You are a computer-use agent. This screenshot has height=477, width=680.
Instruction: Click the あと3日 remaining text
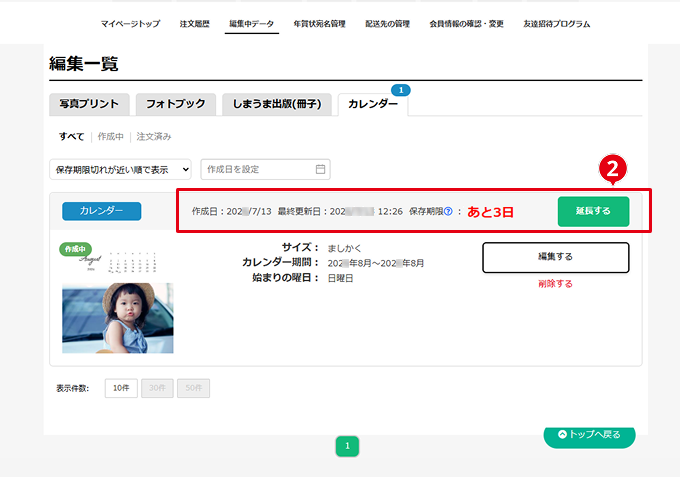[490, 212]
